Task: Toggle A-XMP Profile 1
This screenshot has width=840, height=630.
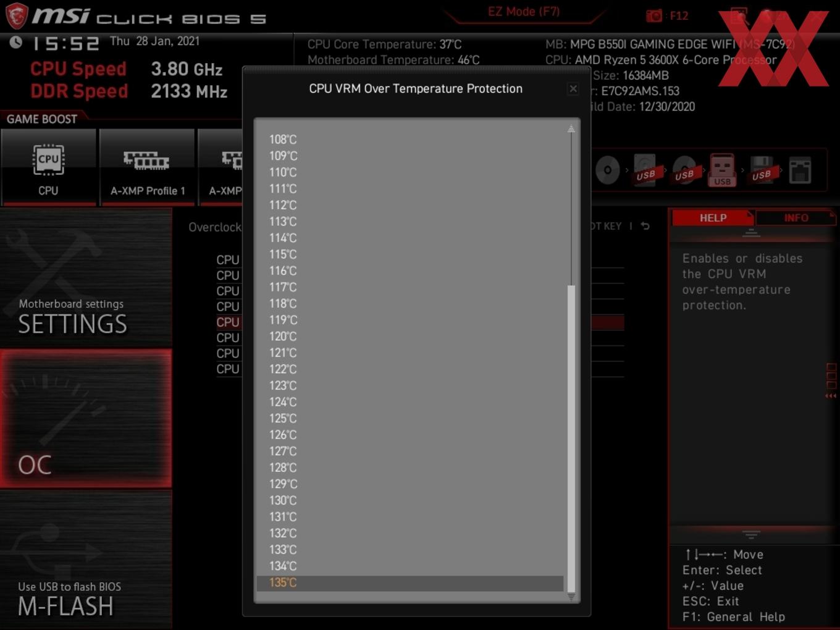Action: tap(147, 167)
